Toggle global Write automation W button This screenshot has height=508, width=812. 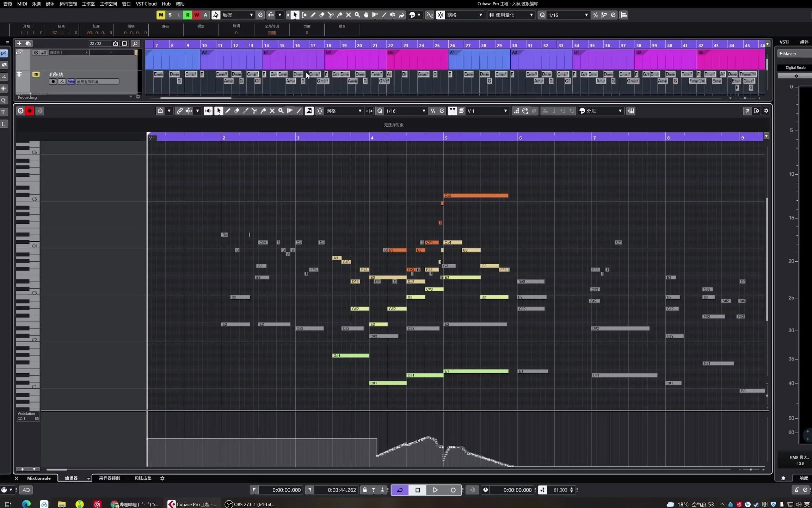[196, 15]
